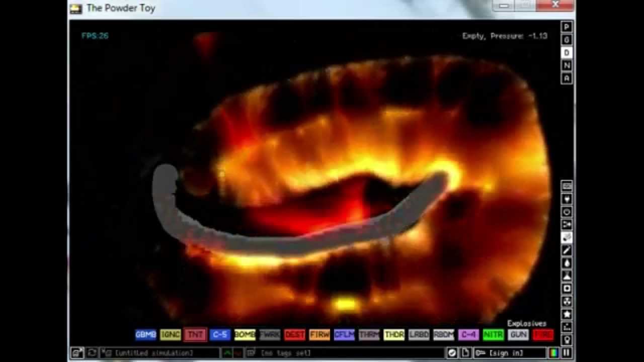Choose the C-5 explosive
Image resolution: width=644 pixels, height=362 pixels.
click(x=220, y=334)
